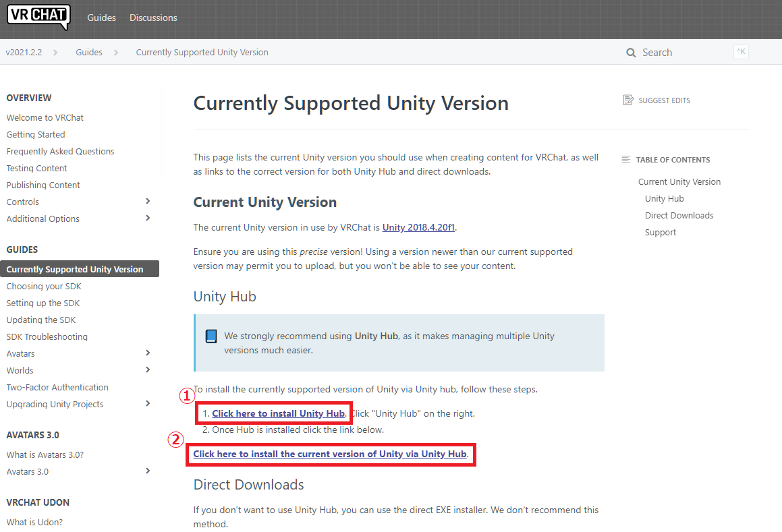Click the note icon in the Unity Hub callout

pos(211,336)
